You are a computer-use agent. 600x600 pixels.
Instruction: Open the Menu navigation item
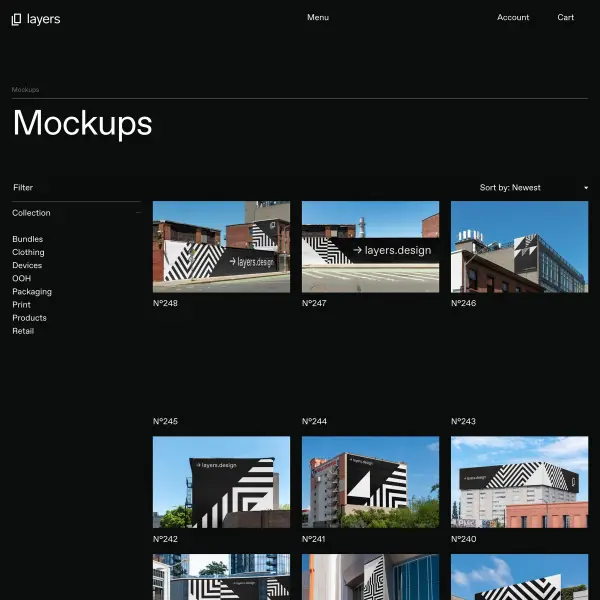click(x=318, y=17)
